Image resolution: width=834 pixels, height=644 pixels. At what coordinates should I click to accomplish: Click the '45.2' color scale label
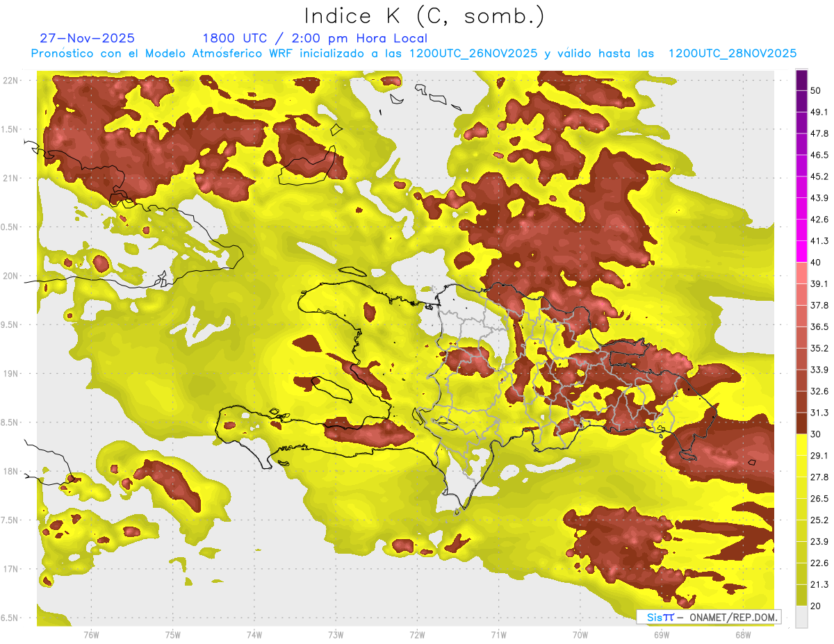[819, 176]
